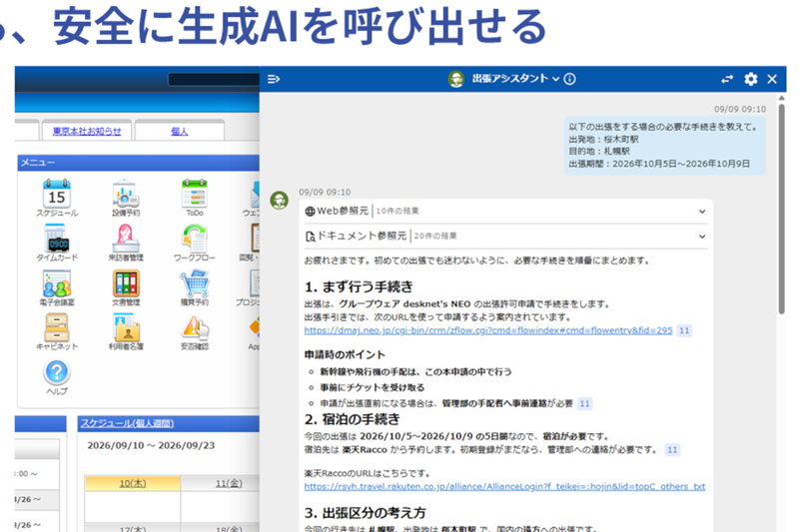Click the メニュー panel header
The image size is (799, 532).
pyautogui.click(x=139, y=163)
